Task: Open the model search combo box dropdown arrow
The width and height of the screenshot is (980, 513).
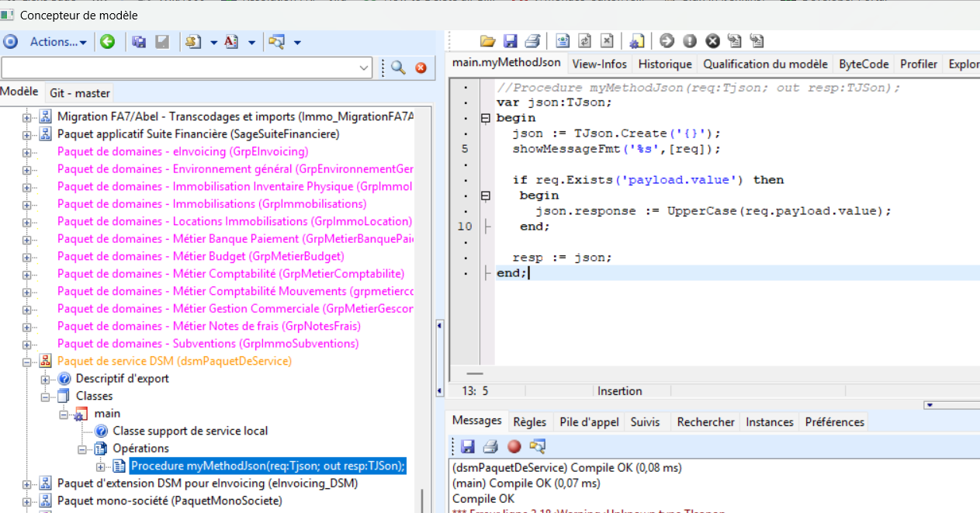Action: click(365, 68)
